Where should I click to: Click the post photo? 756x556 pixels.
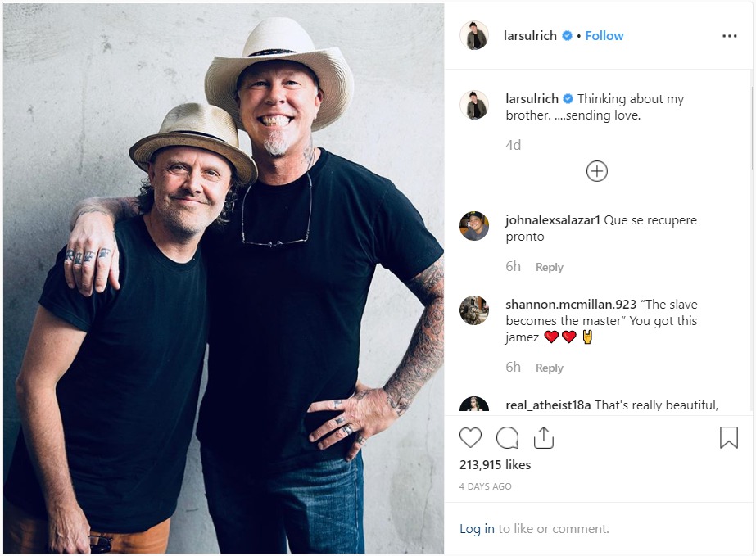(x=224, y=278)
